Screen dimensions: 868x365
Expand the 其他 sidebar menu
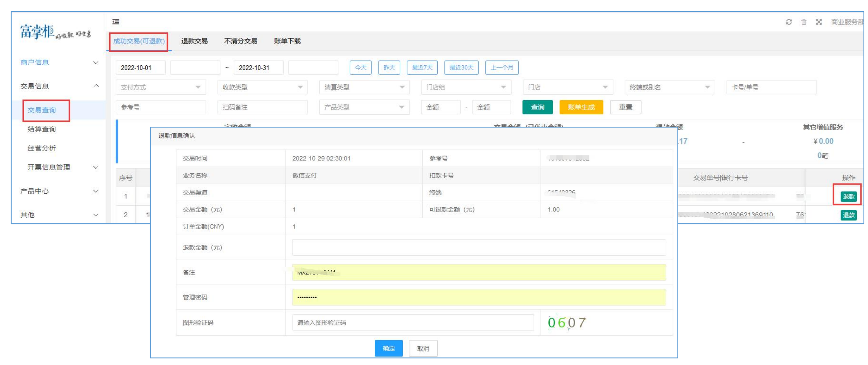pyautogui.click(x=59, y=215)
